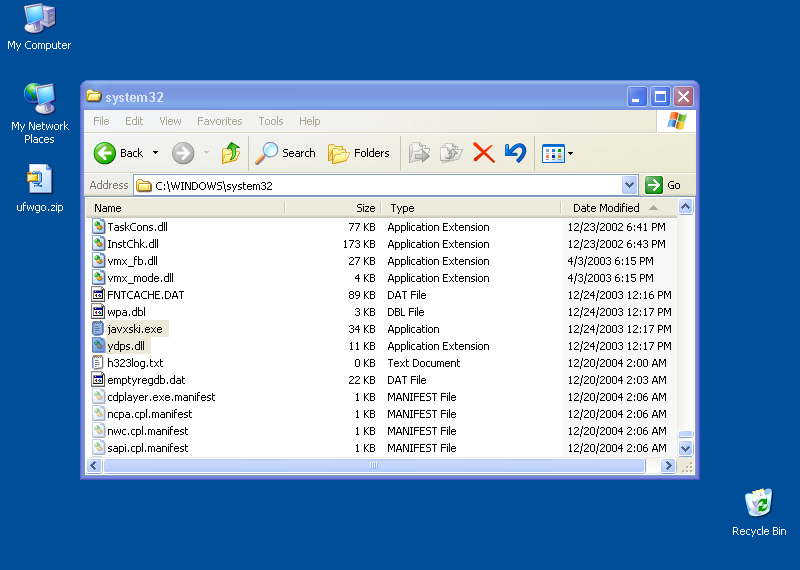
Task: Click the Go button
Action: (663, 185)
